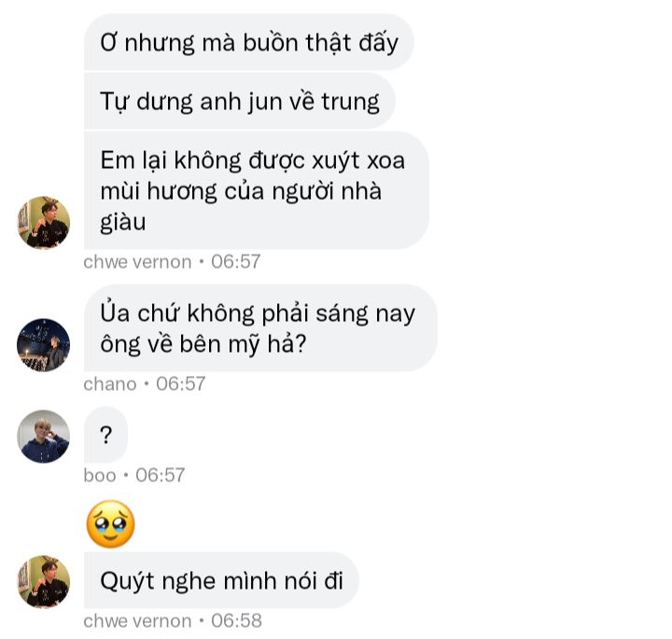The height and width of the screenshot is (639, 672).
Task: Select chano's 'Ủa chứ không phải sáng nay' message
Action: click(x=260, y=328)
